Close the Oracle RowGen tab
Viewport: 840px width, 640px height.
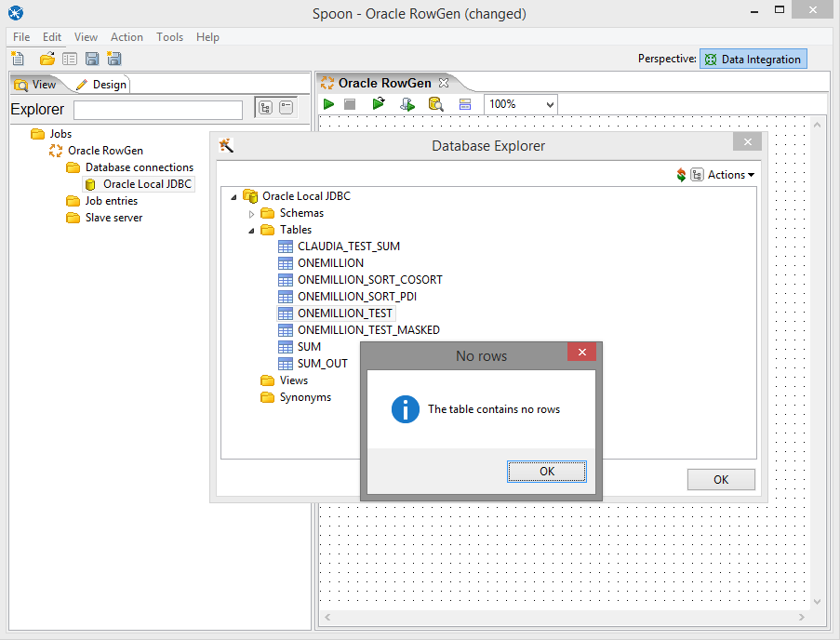(444, 83)
